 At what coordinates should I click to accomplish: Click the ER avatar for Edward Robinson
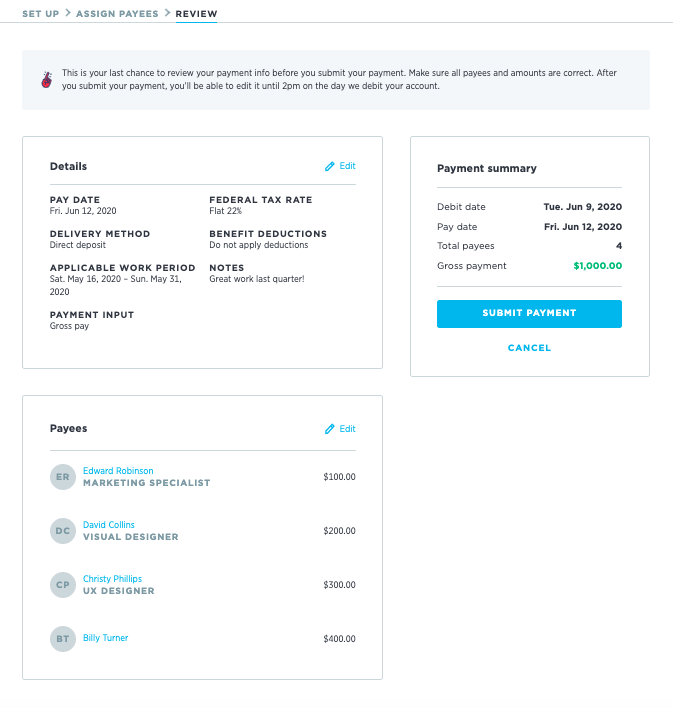tap(63, 477)
